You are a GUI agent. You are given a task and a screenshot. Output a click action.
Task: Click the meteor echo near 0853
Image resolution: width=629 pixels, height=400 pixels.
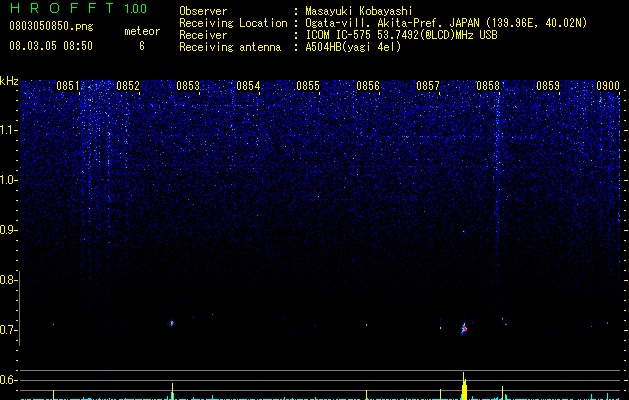tap(172, 323)
